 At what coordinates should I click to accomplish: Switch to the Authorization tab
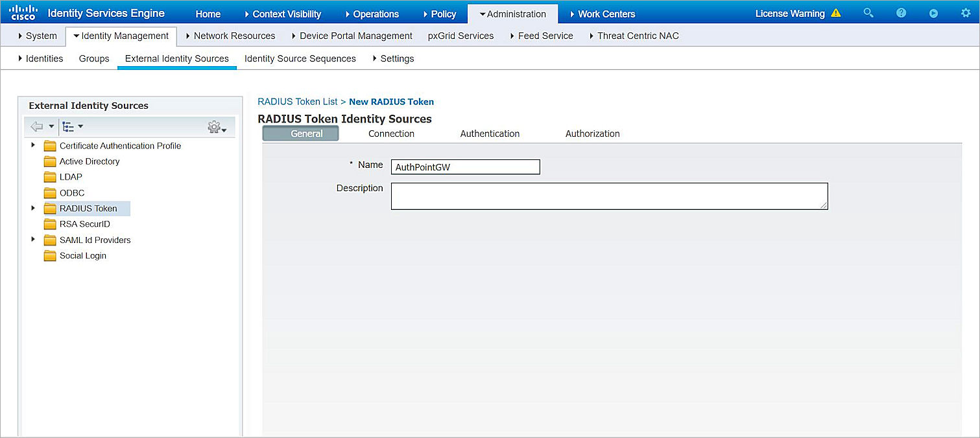[592, 133]
